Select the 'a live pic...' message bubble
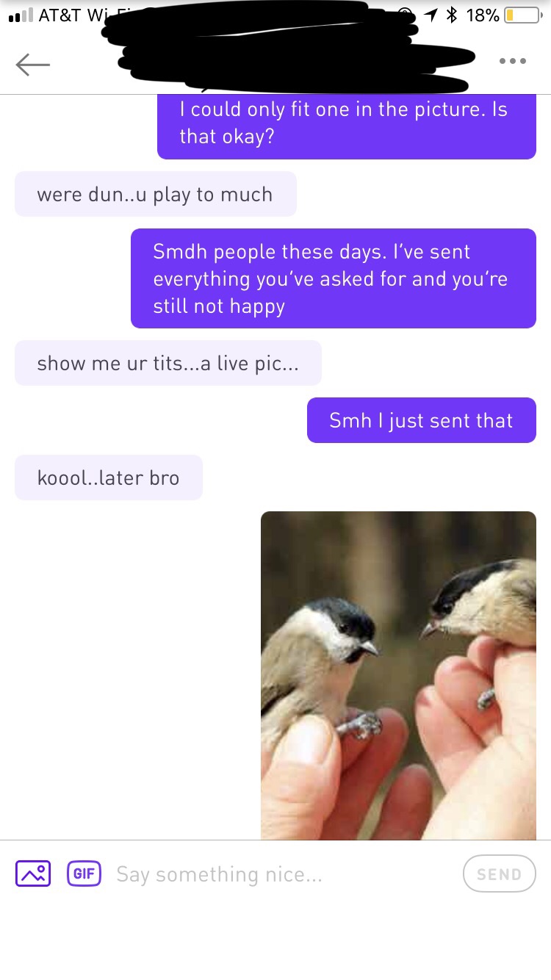 pyautogui.click(x=168, y=363)
